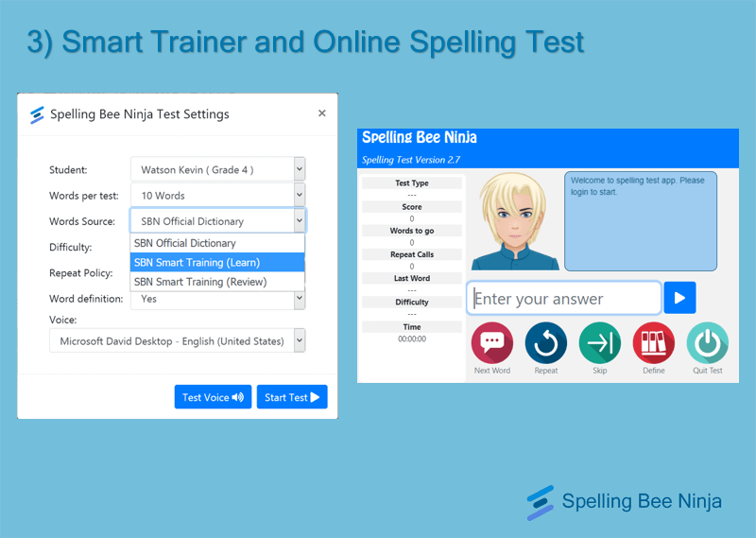The height and width of the screenshot is (538, 756).
Task: Collapse the Words Source dropdown
Action: coord(217,221)
